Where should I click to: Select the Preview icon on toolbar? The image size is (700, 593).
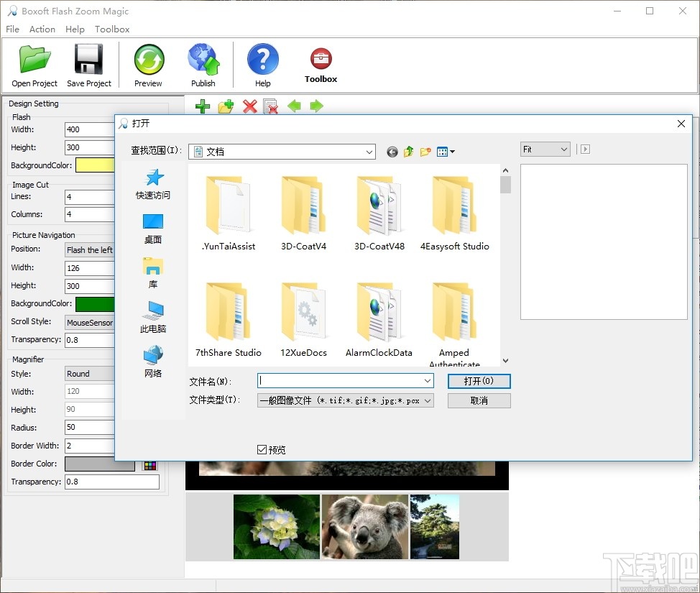pyautogui.click(x=147, y=59)
